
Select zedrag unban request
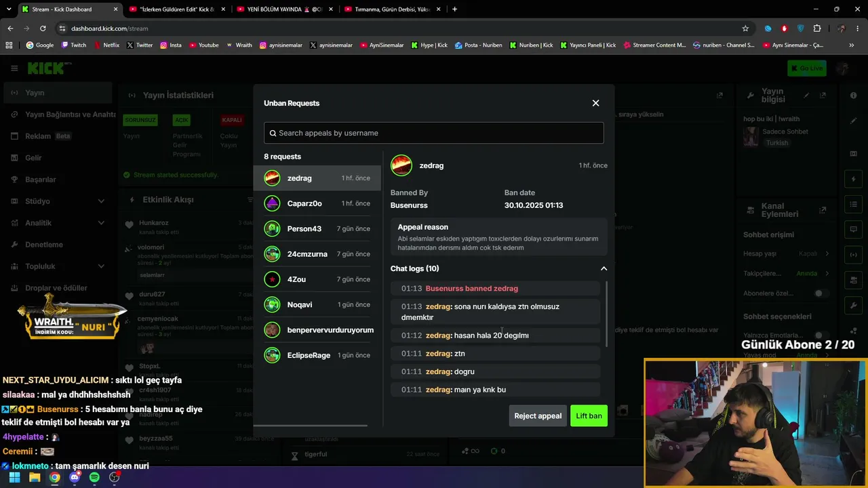tap(317, 178)
